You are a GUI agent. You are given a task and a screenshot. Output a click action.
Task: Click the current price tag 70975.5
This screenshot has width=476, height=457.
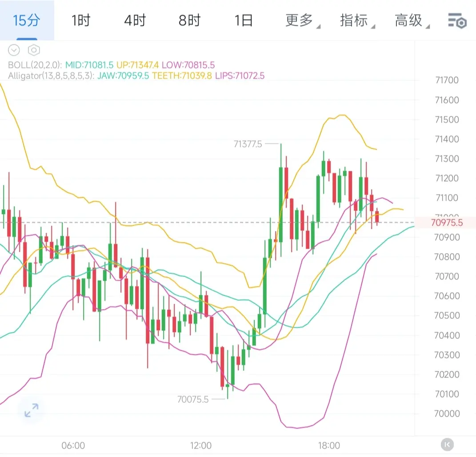(447, 223)
